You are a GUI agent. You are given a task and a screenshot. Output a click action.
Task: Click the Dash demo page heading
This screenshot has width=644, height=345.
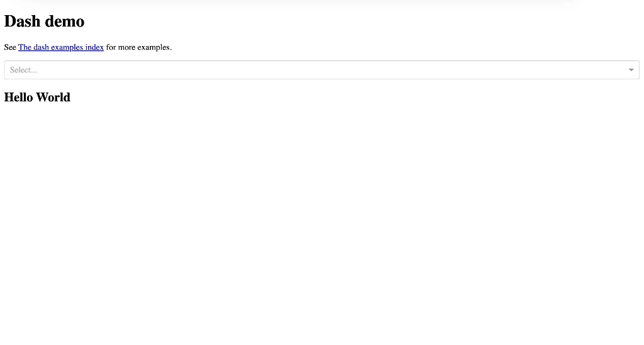tap(44, 21)
